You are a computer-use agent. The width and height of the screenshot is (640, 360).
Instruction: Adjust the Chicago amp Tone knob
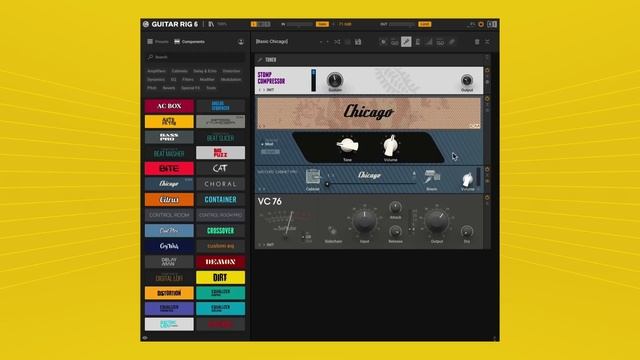[347, 145]
